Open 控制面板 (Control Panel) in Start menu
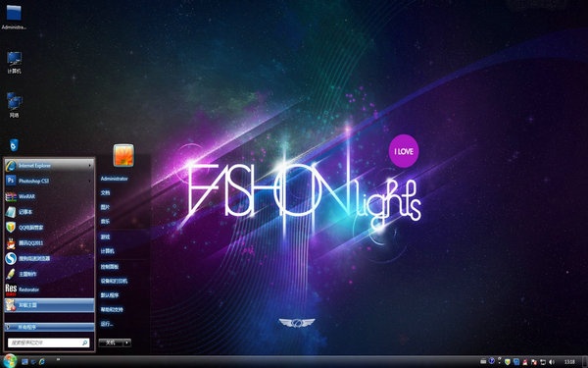This screenshot has height=368, width=588. (110, 267)
